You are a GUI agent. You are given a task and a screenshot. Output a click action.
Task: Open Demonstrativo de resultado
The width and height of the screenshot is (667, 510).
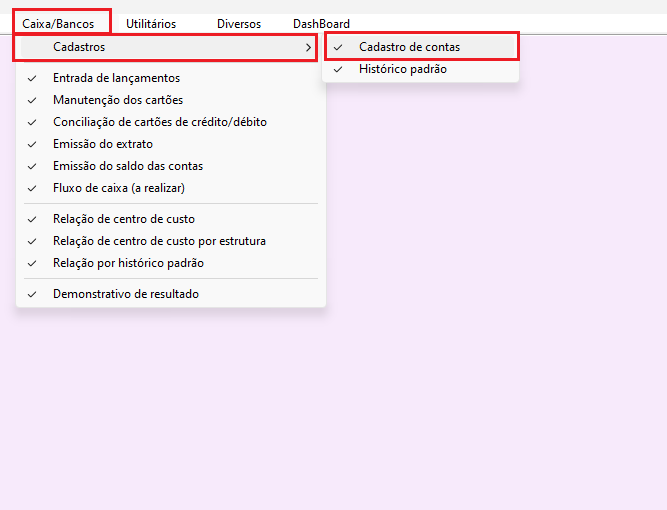(x=125, y=294)
